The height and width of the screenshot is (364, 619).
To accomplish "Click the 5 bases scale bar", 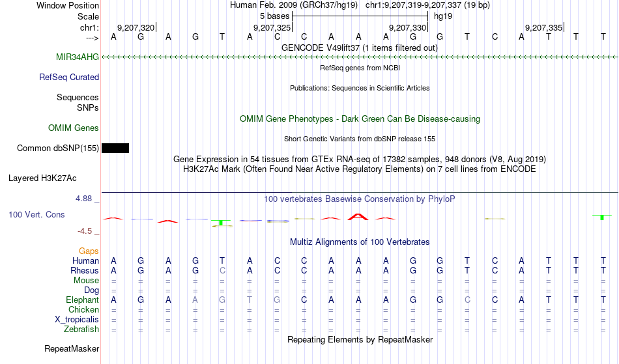I will tap(360, 16).
